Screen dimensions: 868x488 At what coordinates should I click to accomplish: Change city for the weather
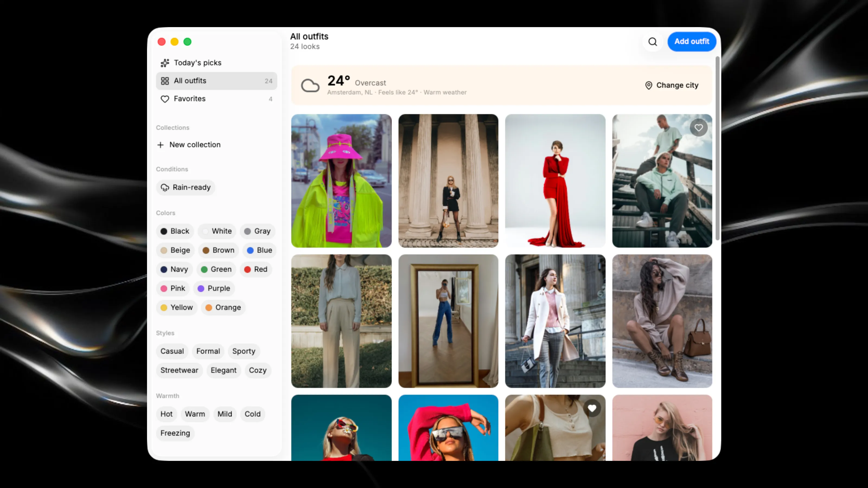tap(672, 86)
